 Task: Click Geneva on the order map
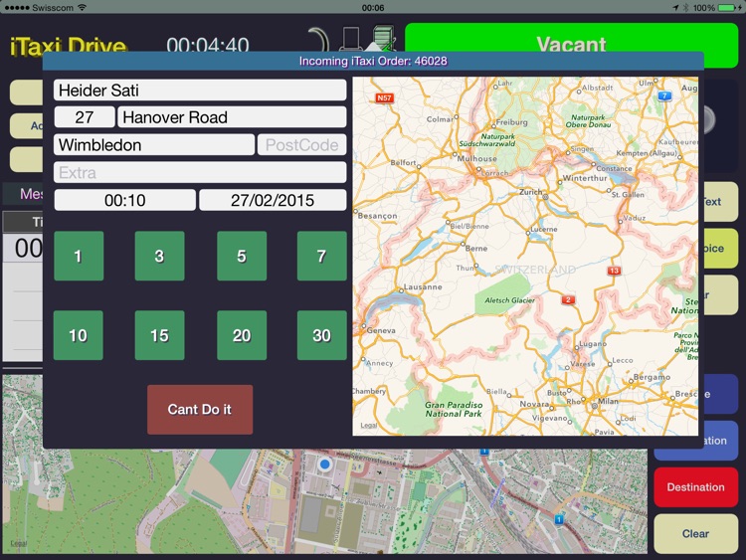pos(381,330)
